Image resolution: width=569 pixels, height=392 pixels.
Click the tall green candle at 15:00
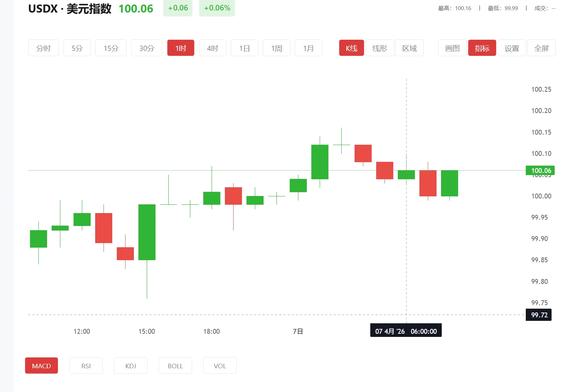pos(147,232)
